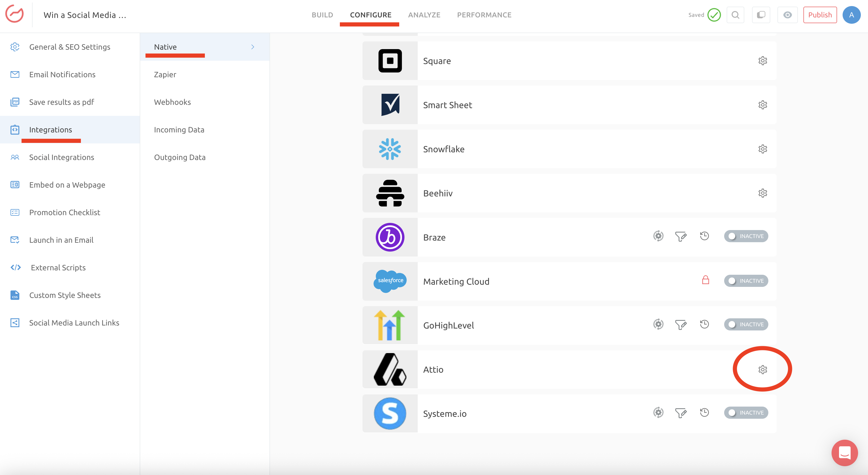Expand the Native submenu chevron
The image size is (868, 475).
(x=253, y=47)
